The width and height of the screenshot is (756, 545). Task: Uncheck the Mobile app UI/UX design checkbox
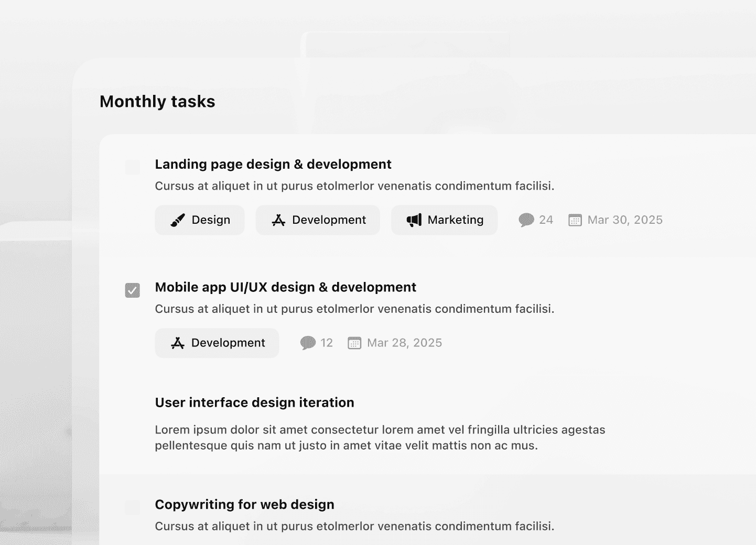point(133,290)
